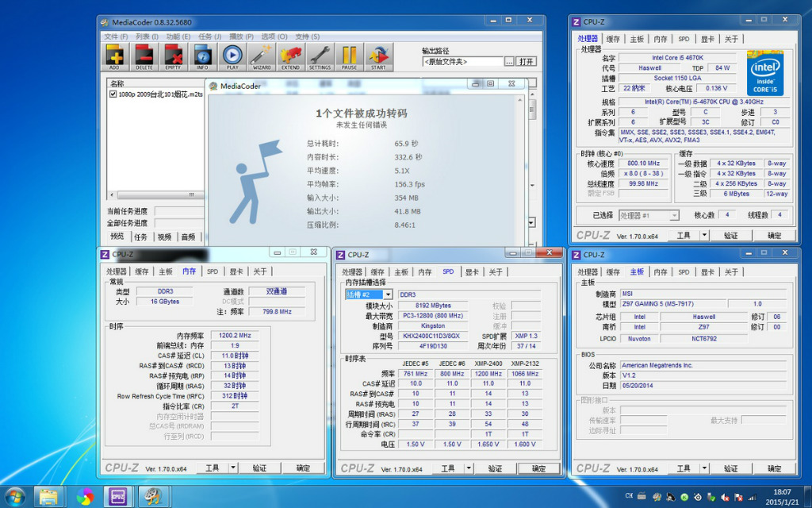Click the tray volume speaker icon
This screenshot has width=812, height=508.
pyautogui.click(x=725, y=497)
